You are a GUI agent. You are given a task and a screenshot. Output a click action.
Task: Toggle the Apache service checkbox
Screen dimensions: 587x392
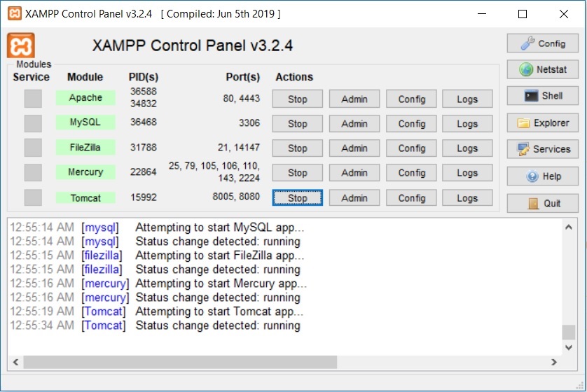pos(33,99)
